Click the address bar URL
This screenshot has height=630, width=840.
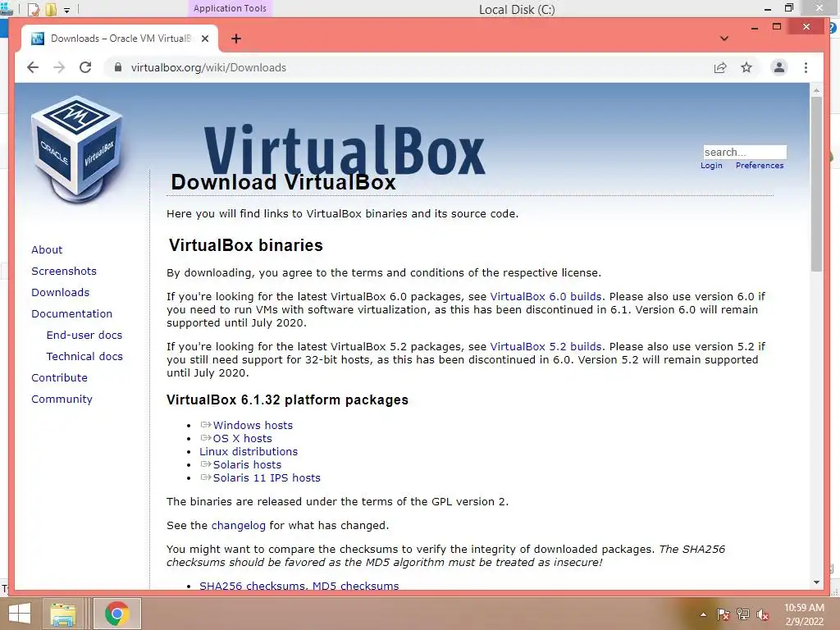point(208,67)
